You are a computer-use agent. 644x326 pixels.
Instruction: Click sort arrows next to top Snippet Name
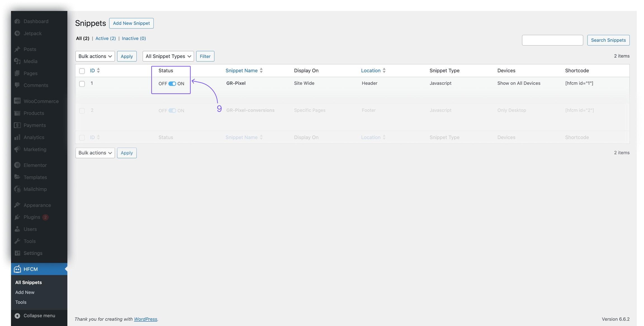(x=261, y=70)
